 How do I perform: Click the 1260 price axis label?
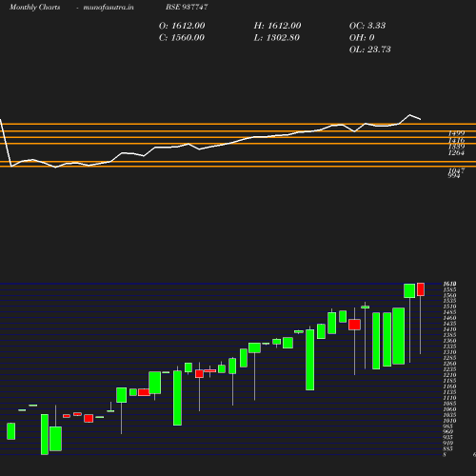pyautogui.click(x=449, y=364)
